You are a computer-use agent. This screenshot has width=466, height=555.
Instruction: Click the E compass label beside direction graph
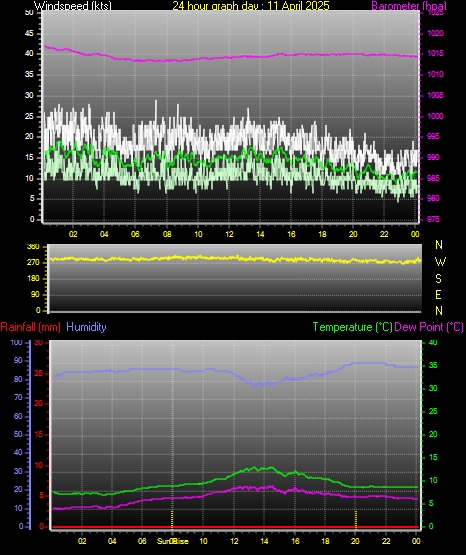pos(438,294)
